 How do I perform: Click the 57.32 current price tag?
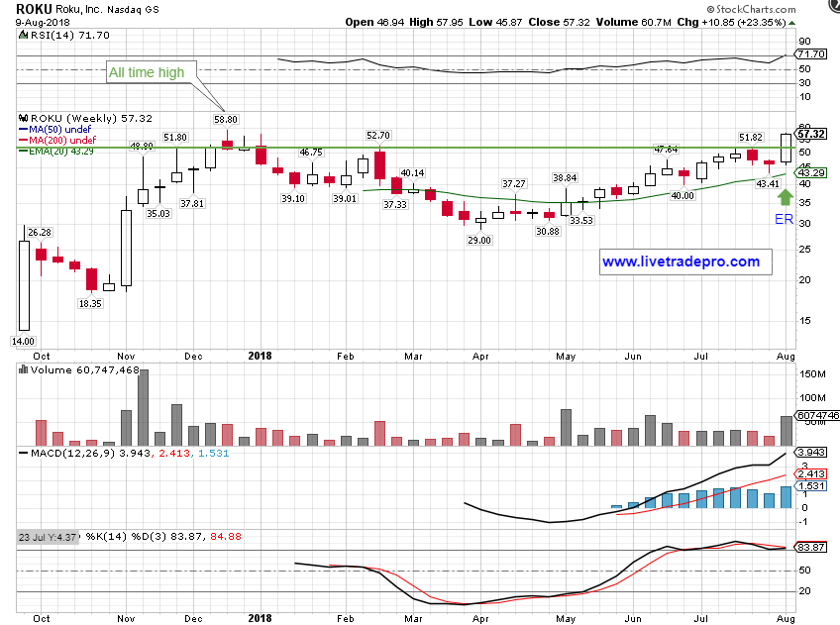point(811,134)
